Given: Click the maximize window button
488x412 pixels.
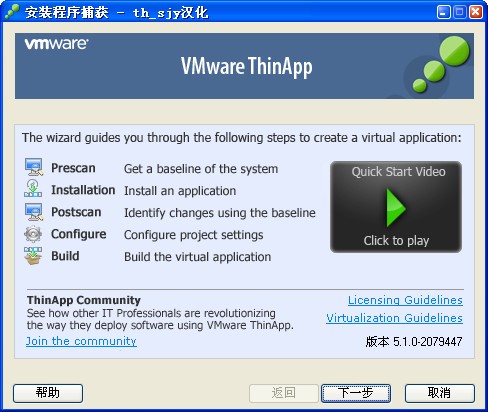Looking at the screenshot, I should click(x=460, y=12).
